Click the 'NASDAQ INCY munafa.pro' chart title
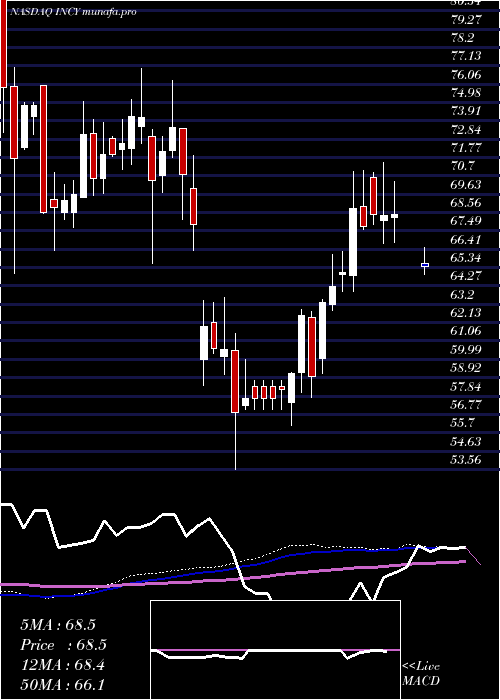Screen dimensions: 500x700 point(72,12)
